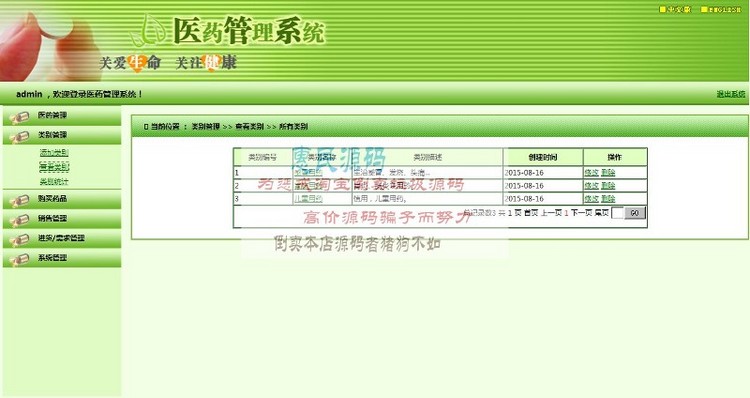Click the 所有类别 breadcrumb text

click(x=293, y=127)
